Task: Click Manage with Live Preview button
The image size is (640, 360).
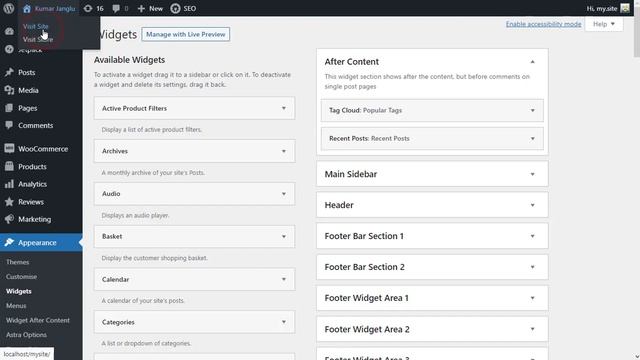Action: coord(186,34)
